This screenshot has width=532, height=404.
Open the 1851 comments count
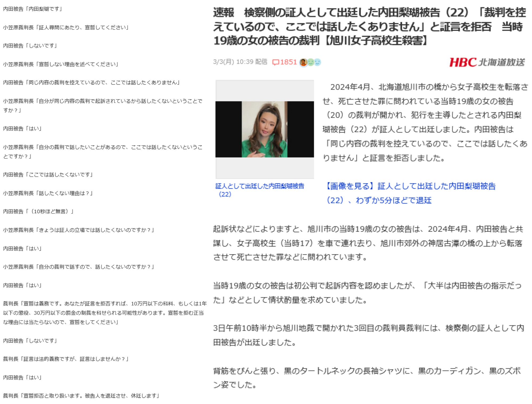point(288,62)
